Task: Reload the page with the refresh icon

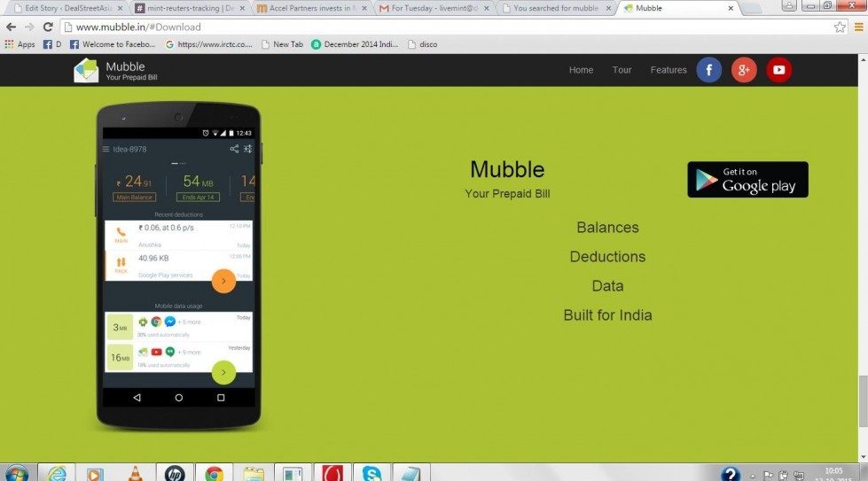Action: (48, 27)
